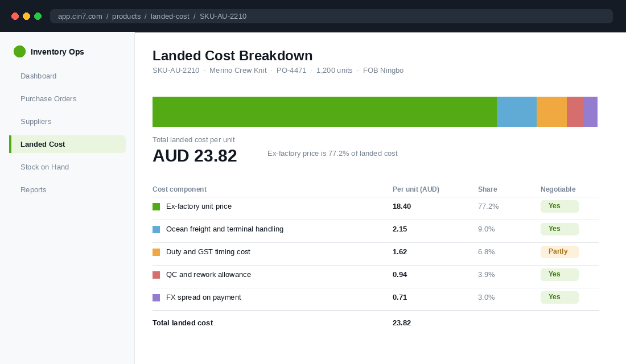Viewport: 626px width, 364px height.
Task: Click the green maximize window dot
Action: tap(38, 16)
